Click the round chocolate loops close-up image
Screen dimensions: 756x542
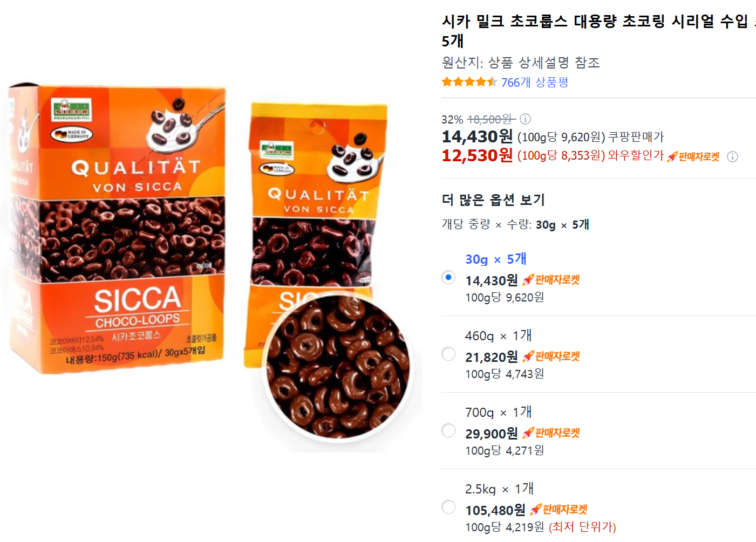click(x=338, y=367)
